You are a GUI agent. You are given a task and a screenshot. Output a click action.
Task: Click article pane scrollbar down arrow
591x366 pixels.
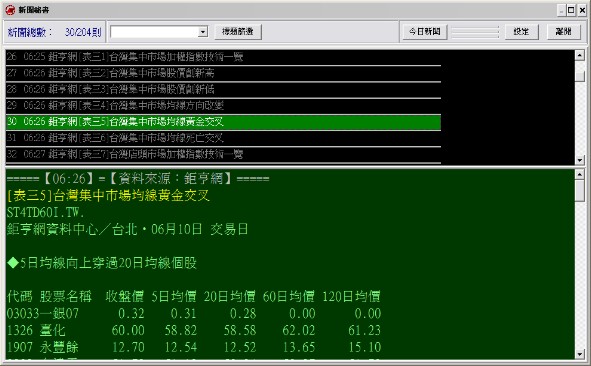click(x=580, y=354)
